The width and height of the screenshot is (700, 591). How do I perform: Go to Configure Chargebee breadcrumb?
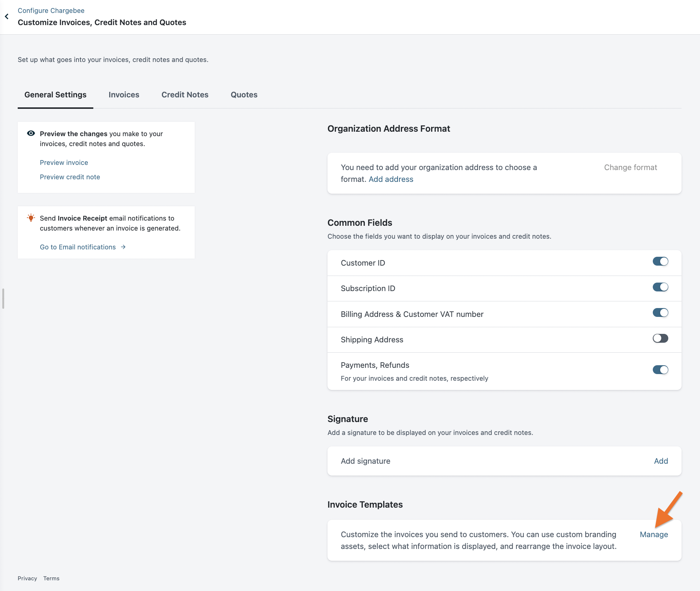tap(51, 11)
